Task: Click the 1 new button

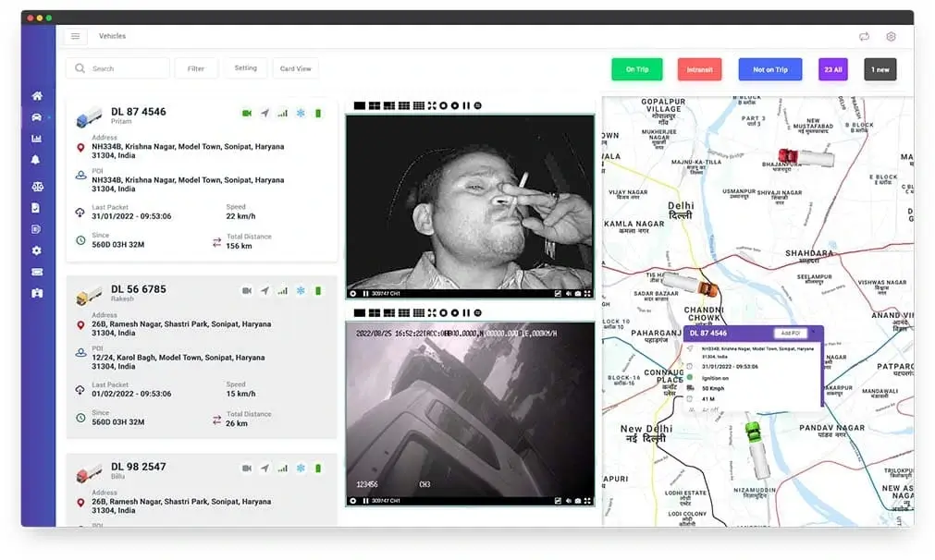Action: 880,69
